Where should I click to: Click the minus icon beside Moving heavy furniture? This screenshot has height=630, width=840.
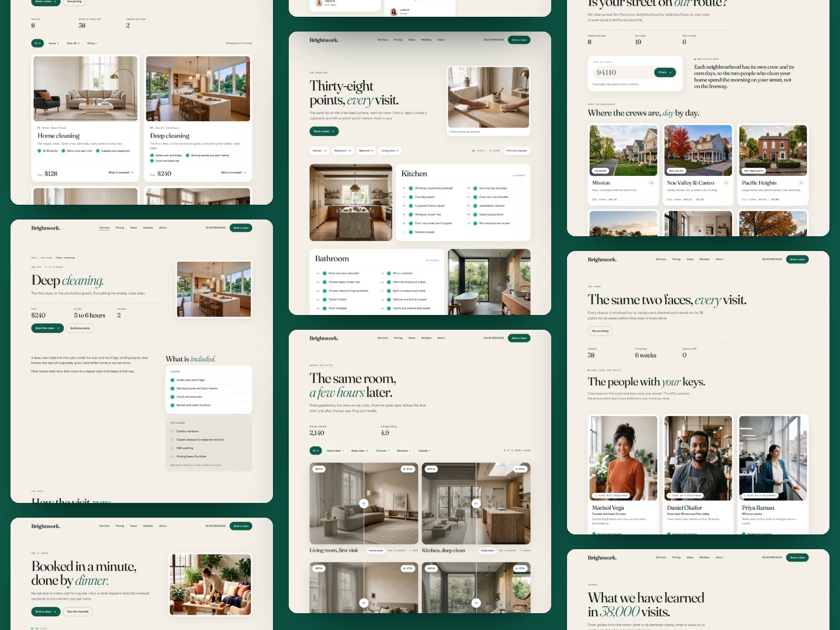click(x=172, y=456)
